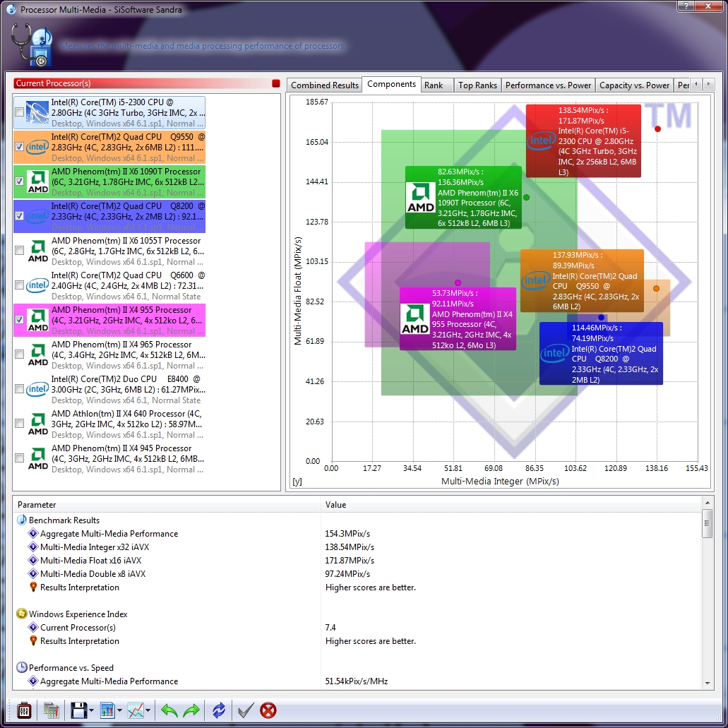Screen dimensions: 728x728
Task: Confirm with the grey checkmark icon
Action: pos(246,710)
